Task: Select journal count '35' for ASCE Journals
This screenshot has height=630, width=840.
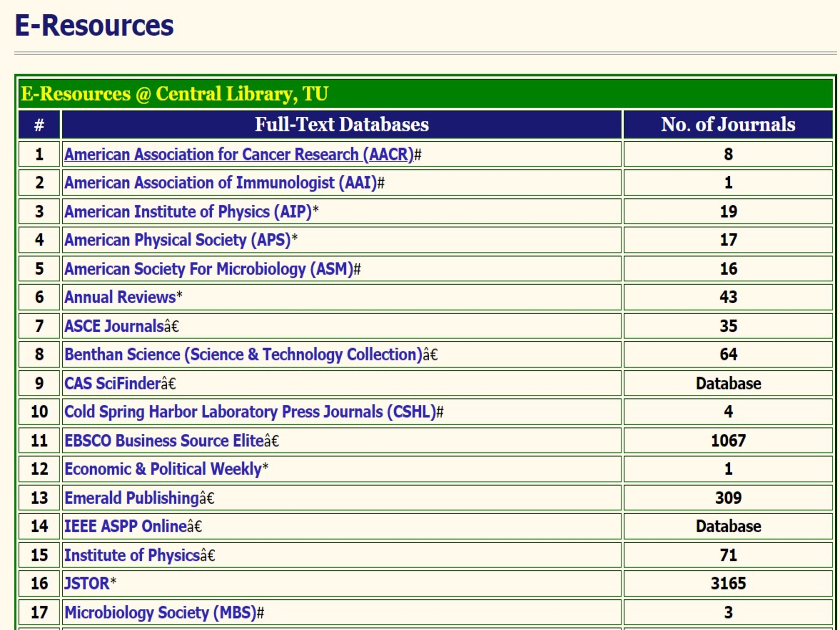Action: 728,326
